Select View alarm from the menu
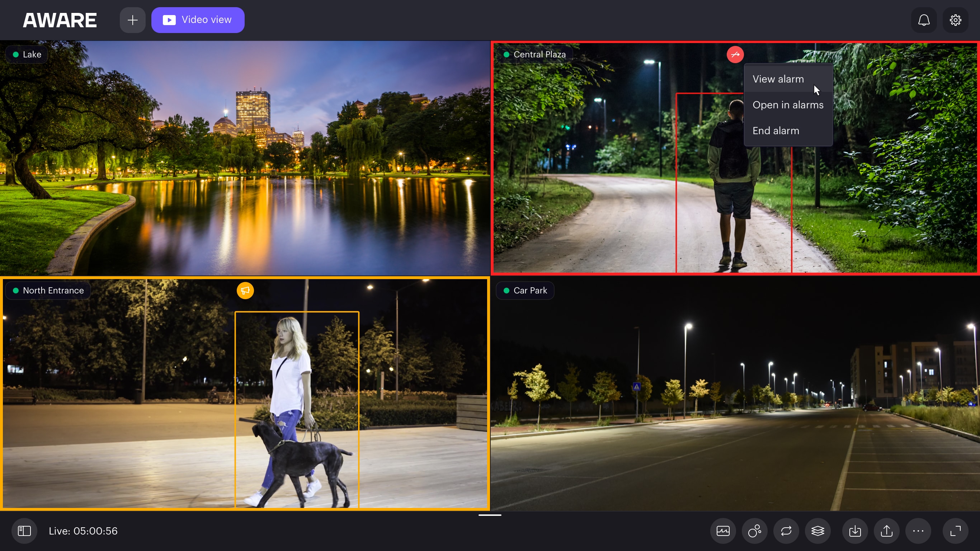 point(788,79)
